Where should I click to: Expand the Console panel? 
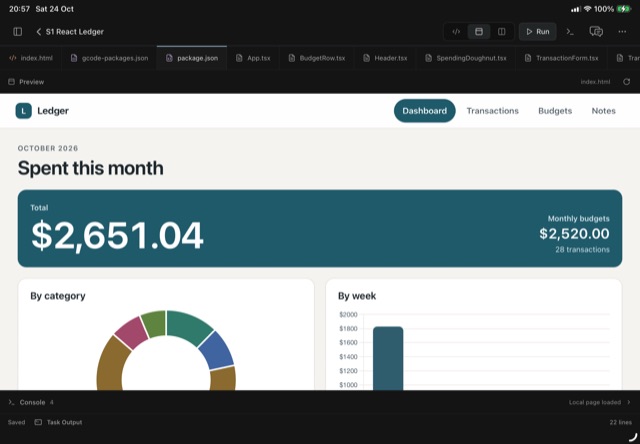[31, 402]
